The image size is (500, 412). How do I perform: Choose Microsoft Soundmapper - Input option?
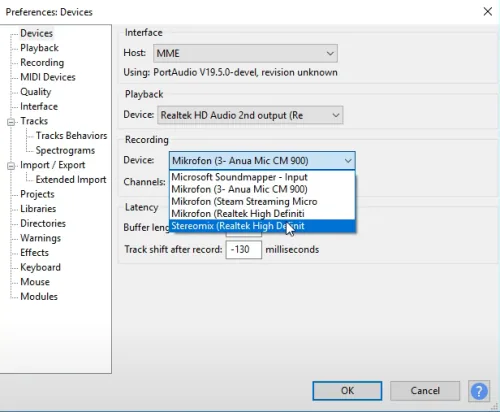262,177
